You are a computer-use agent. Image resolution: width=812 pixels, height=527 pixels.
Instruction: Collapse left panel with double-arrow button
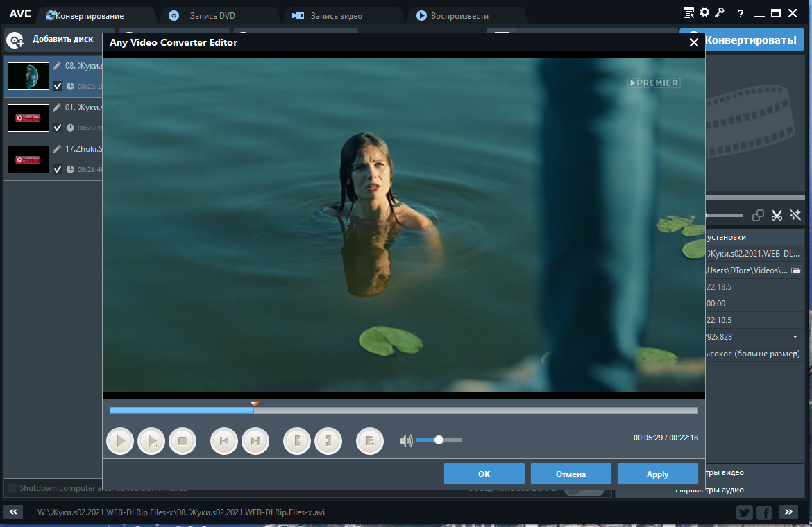[13, 512]
